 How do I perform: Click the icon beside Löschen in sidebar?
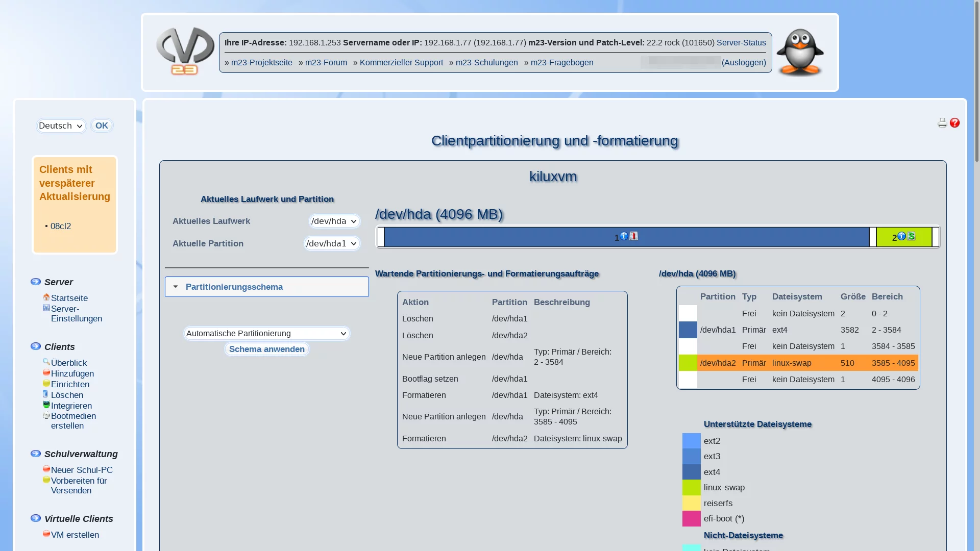click(45, 394)
